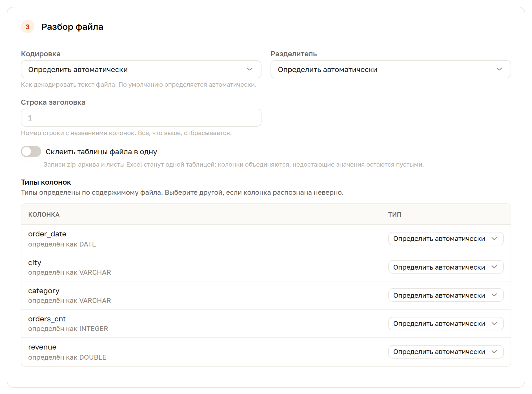This screenshot has width=532, height=394.
Task: Click the 'Разделитель' field label
Action: click(294, 54)
